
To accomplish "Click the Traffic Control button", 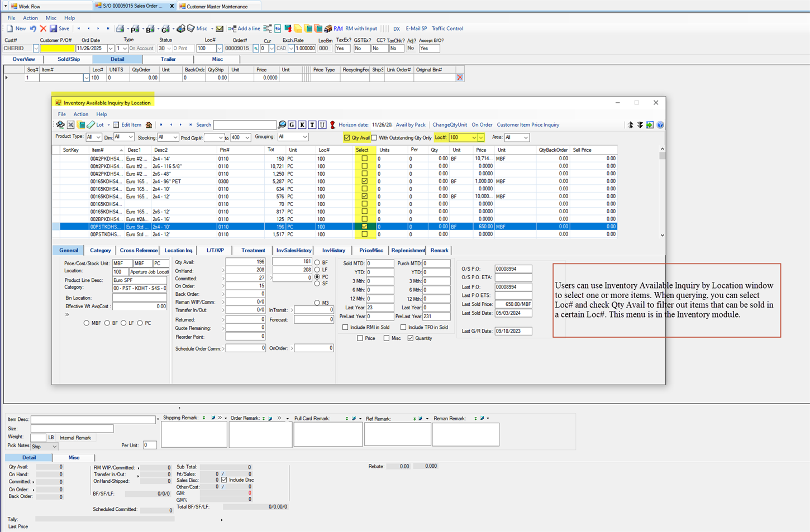I will [447, 28].
